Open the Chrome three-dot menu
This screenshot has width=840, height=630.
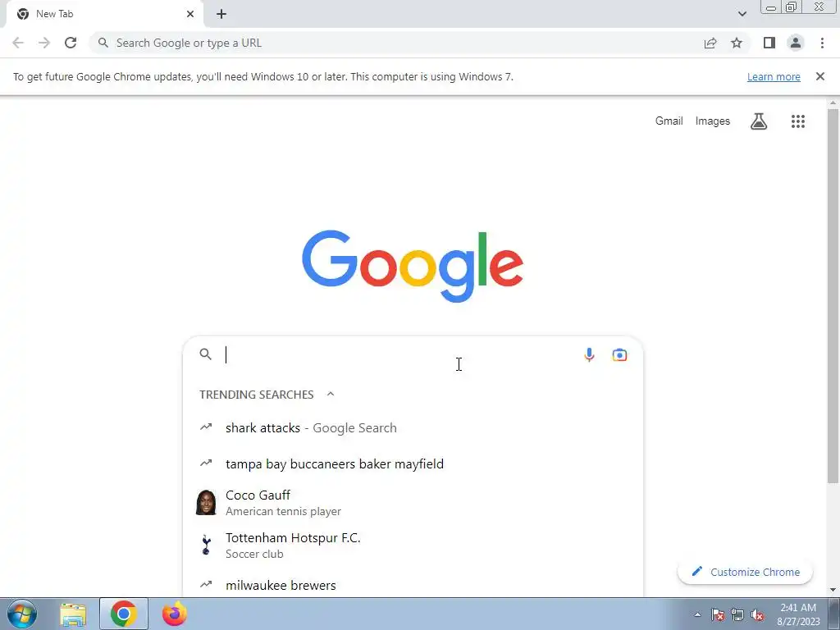822,43
